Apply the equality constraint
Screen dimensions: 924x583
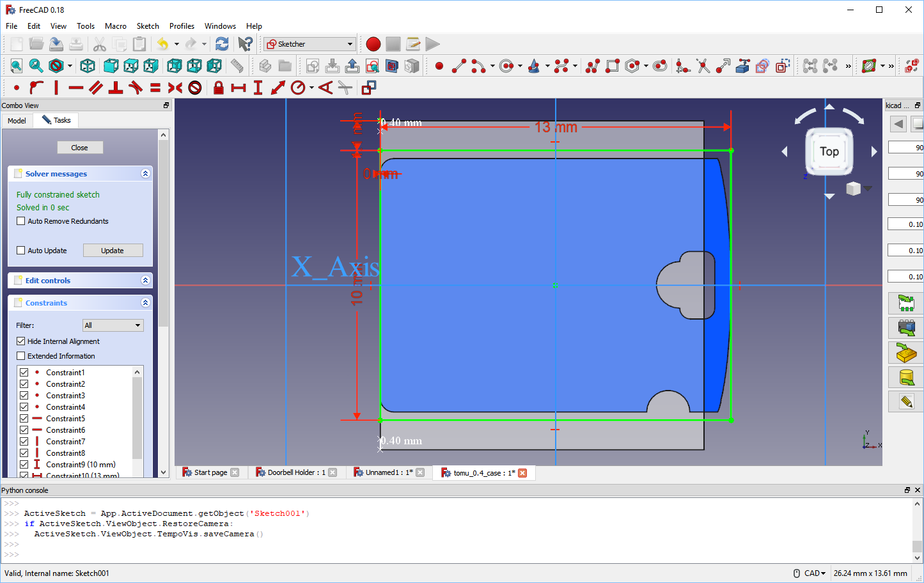coord(155,88)
